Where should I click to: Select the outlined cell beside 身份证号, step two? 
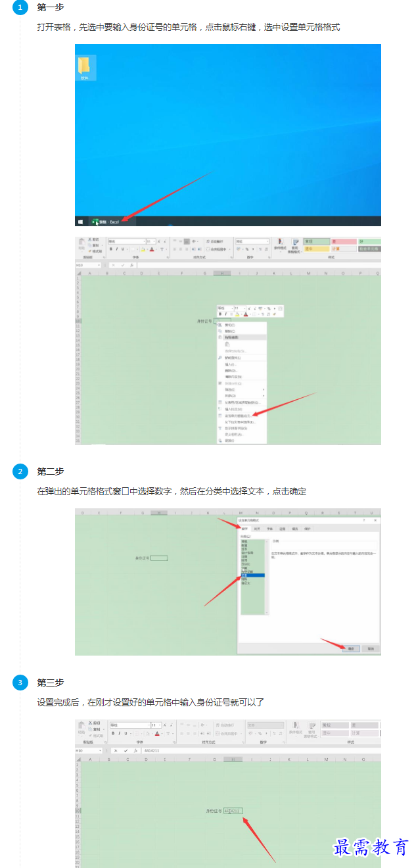tap(159, 558)
